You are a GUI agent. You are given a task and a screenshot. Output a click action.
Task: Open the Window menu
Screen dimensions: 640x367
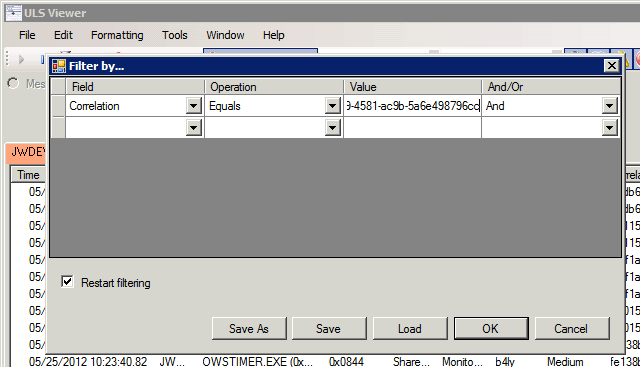(x=225, y=35)
